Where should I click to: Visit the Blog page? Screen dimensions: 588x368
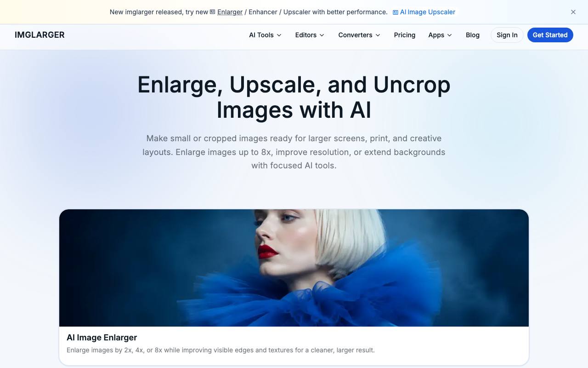[x=473, y=35]
